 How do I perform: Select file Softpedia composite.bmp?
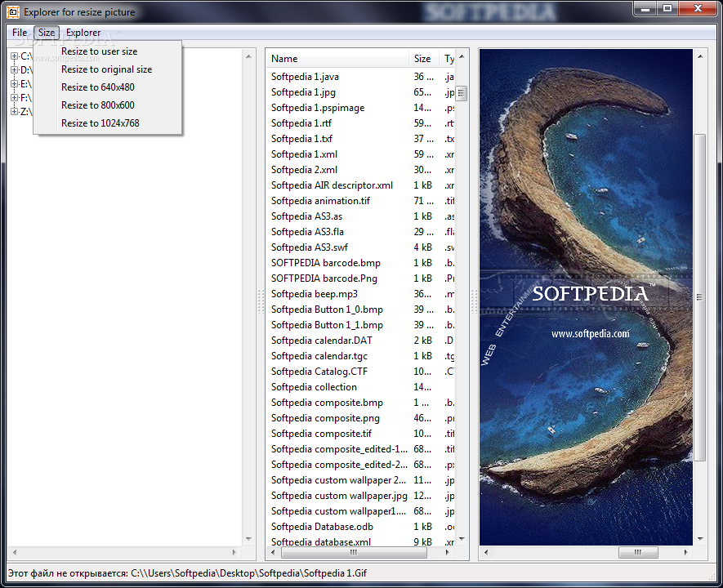click(x=327, y=403)
